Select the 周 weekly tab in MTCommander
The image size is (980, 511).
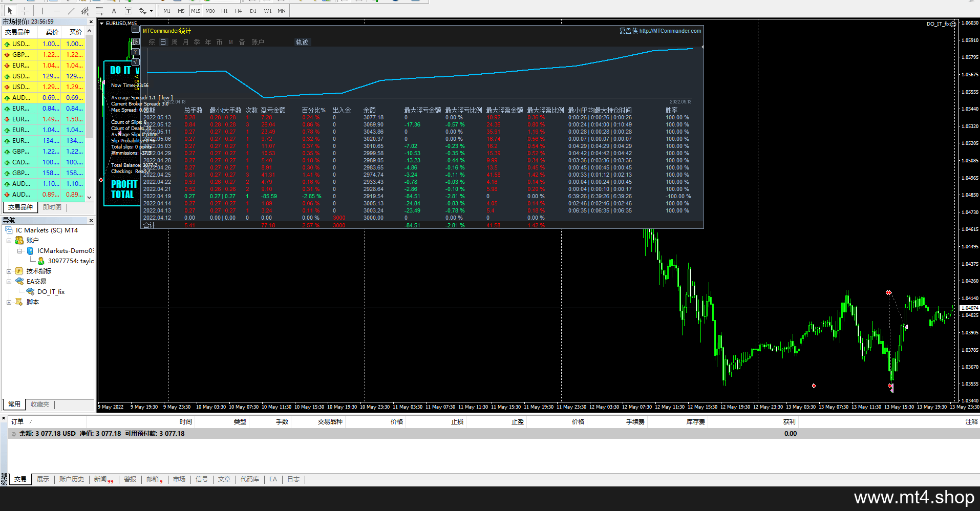174,42
